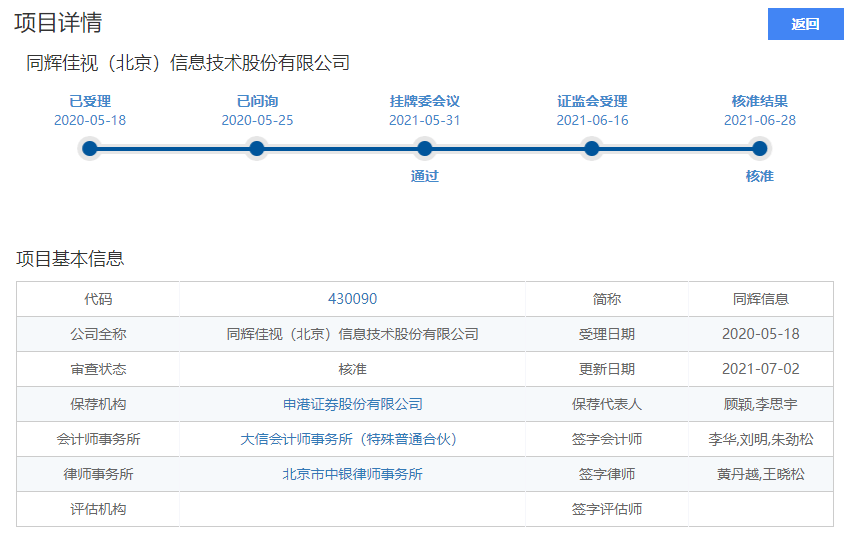850x534 pixels.
Task: Click the 顾颖,李思宇 representatives cell
Action: click(761, 404)
